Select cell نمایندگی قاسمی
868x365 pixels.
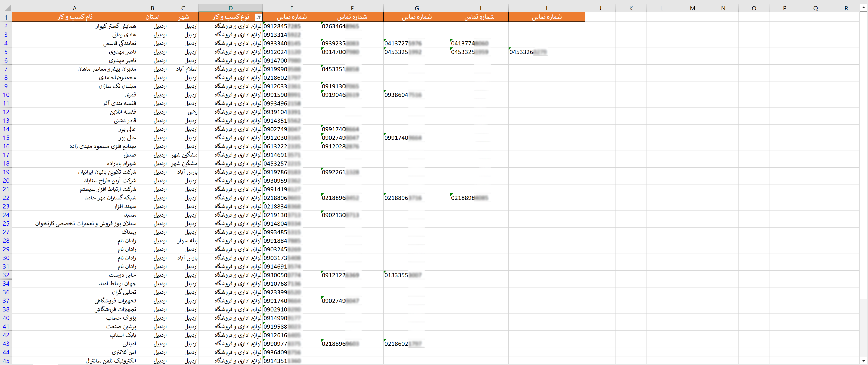tap(74, 43)
